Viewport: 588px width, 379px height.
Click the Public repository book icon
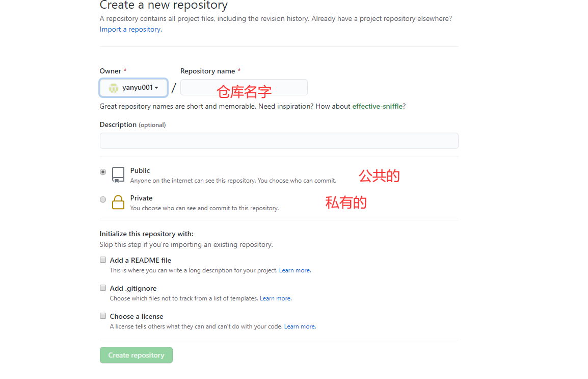pos(118,175)
